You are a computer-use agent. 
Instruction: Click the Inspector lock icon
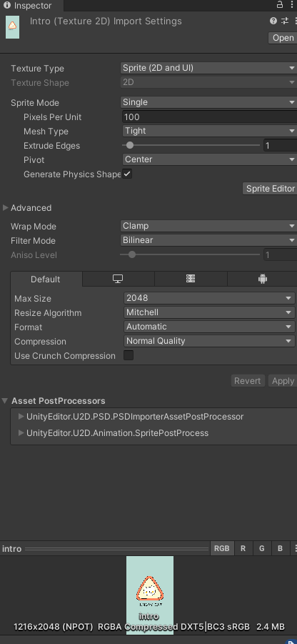pos(280,5)
